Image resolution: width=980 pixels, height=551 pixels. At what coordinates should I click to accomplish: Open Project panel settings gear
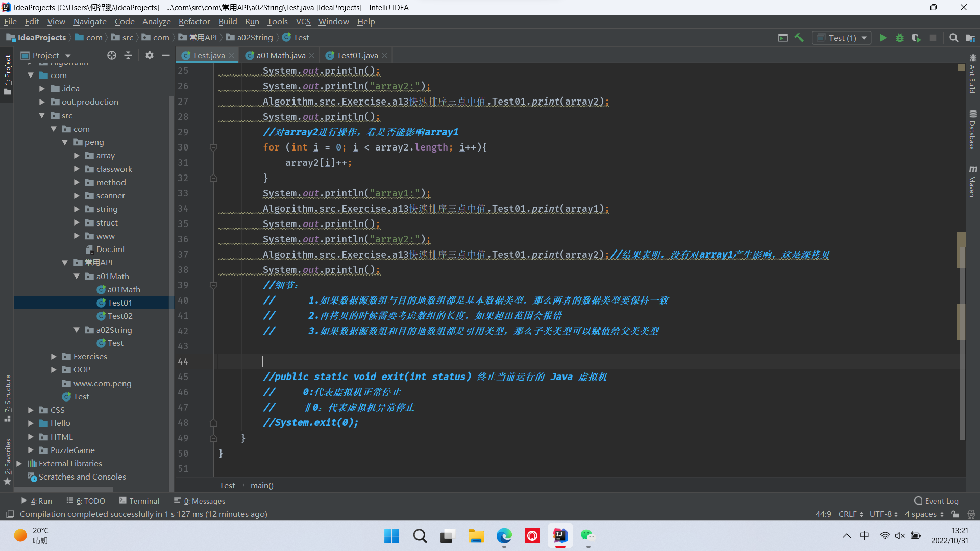149,55
